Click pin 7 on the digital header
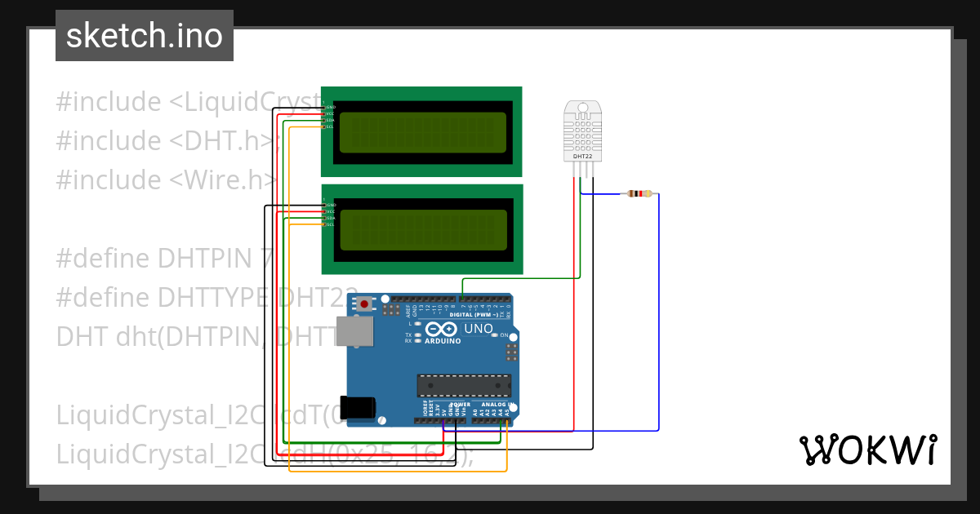 point(462,299)
